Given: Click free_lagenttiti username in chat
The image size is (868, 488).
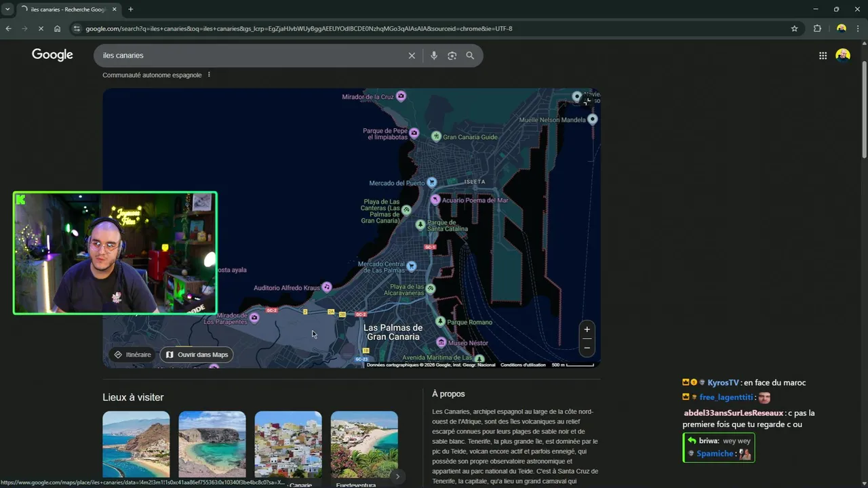Looking at the screenshot, I should (726, 397).
